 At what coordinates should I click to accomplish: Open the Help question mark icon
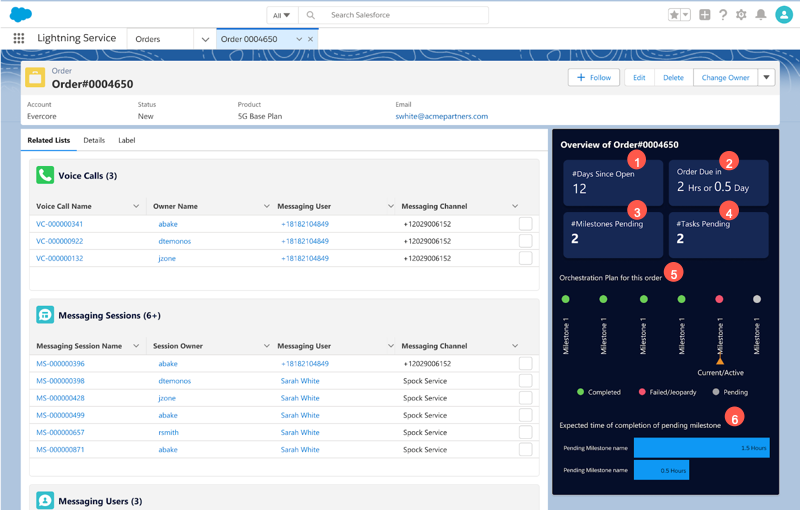tap(723, 15)
